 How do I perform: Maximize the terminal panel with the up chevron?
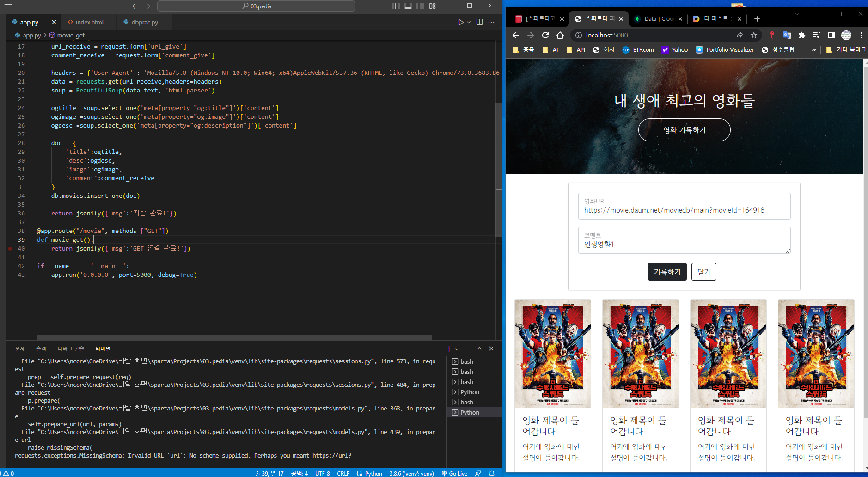(x=479, y=349)
